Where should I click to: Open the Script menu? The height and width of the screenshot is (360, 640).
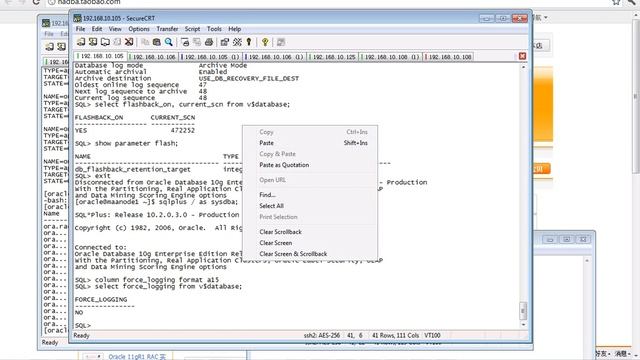click(x=192, y=29)
